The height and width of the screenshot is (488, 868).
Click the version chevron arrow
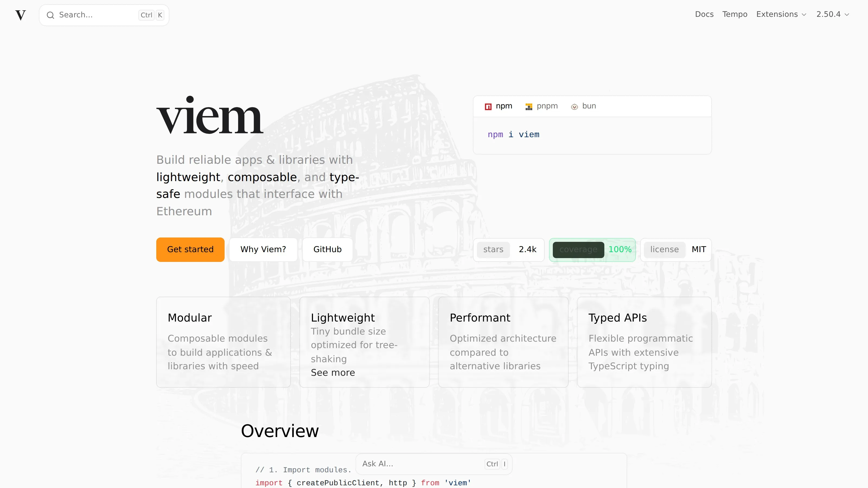(x=847, y=14)
